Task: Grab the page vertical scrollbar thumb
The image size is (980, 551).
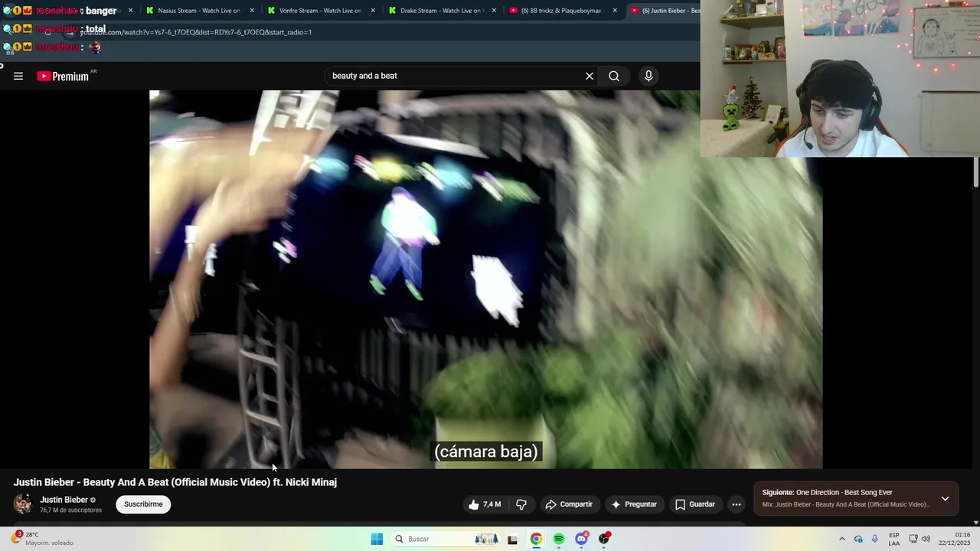Action: (976, 171)
